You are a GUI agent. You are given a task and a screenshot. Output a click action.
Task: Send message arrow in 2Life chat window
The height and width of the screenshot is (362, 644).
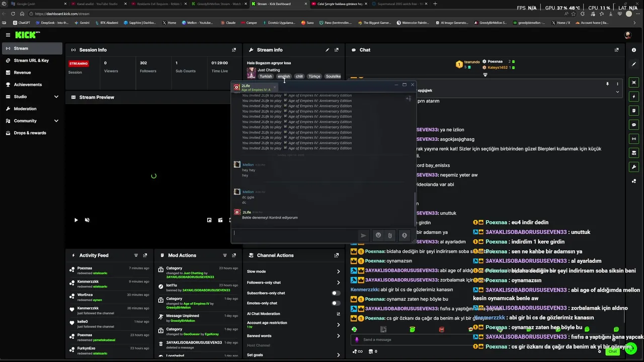coord(363,235)
